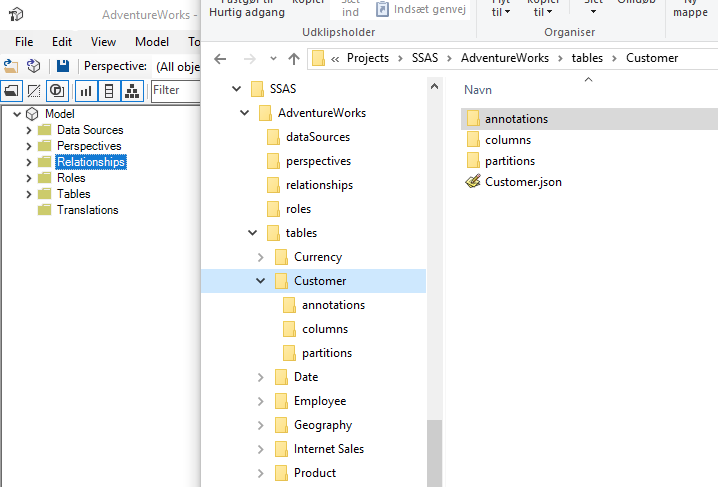Select the Tables folder in model tree
Screen dimensions: 718x487
[73, 194]
